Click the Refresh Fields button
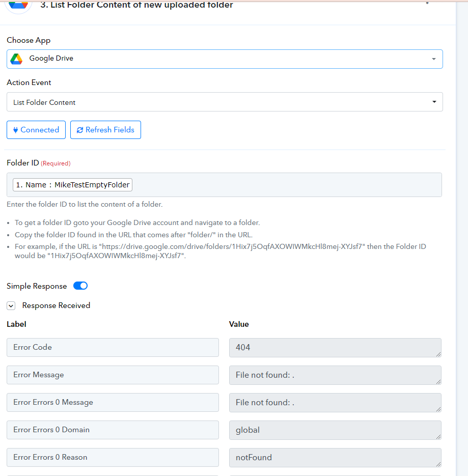Image resolution: width=468 pixels, height=476 pixels. 106,130
